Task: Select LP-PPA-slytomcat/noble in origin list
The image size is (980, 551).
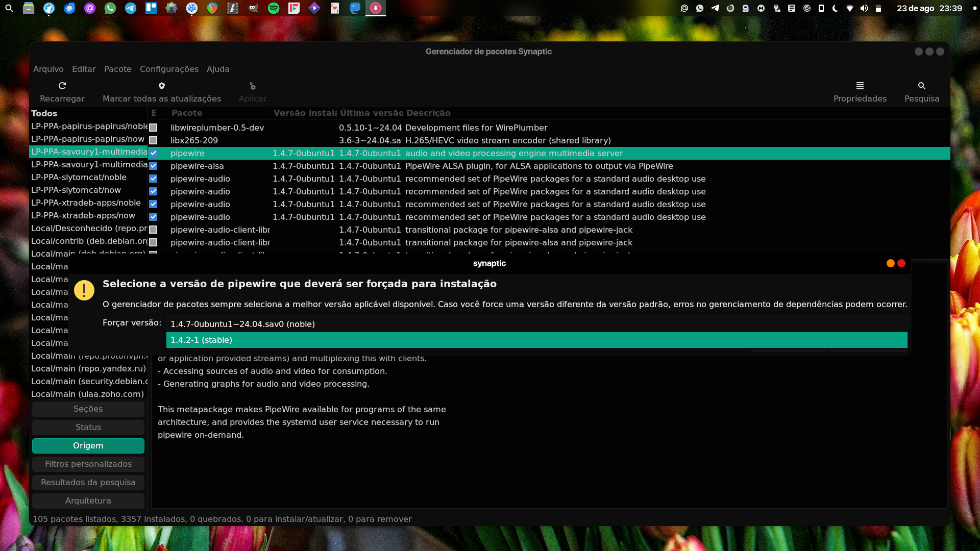Action: [x=79, y=177]
